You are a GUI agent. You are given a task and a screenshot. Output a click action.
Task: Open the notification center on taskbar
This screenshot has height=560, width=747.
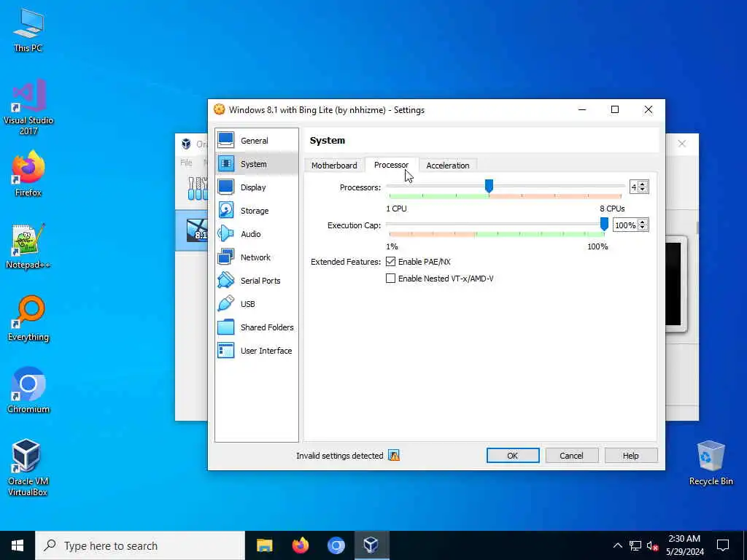(x=723, y=545)
